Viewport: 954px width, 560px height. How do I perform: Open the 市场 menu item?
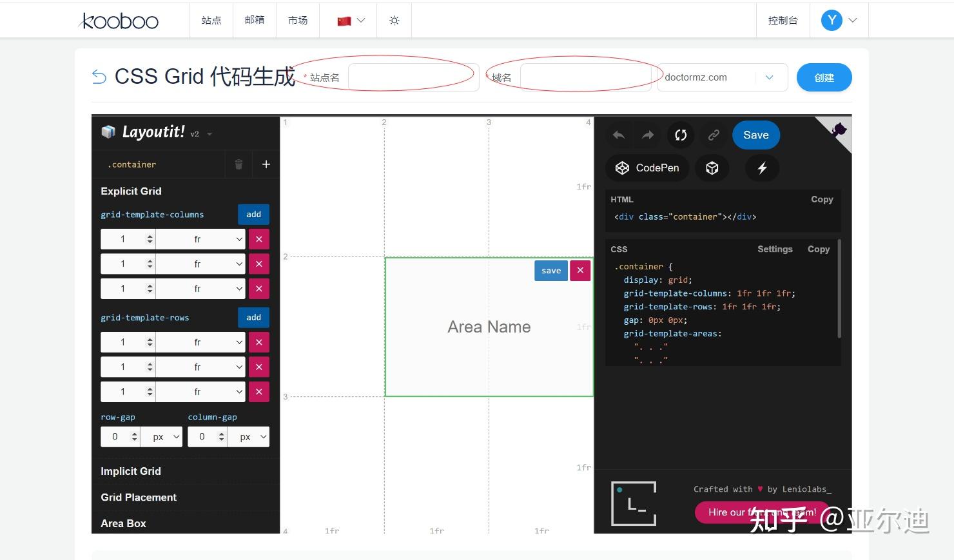pyautogui.click(x=298, y=21)
